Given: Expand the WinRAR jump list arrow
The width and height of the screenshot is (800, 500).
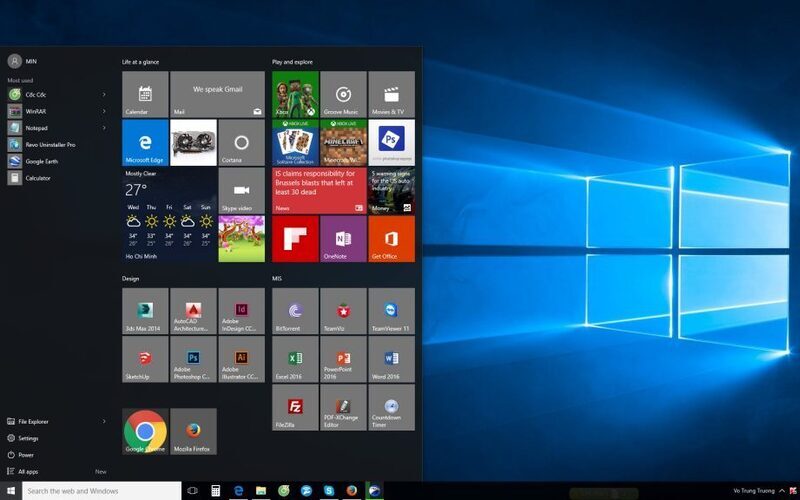Looking at the screenshot, I should tap(104, 111).
